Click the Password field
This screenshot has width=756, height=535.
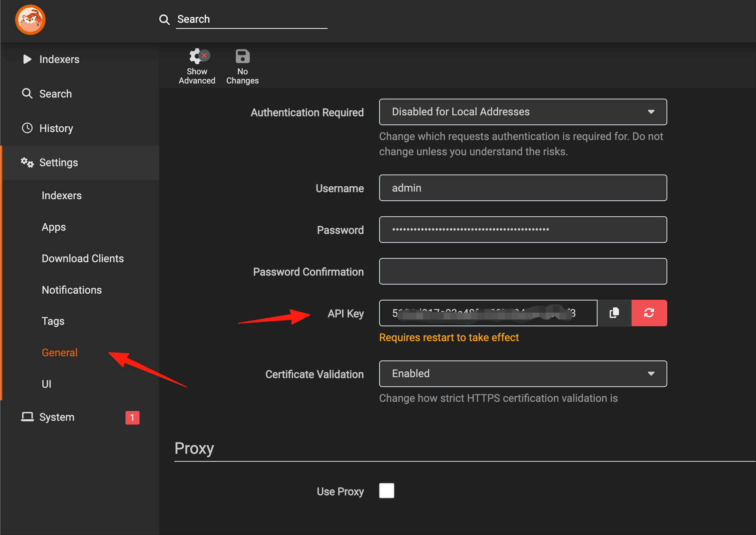point(523,230)
